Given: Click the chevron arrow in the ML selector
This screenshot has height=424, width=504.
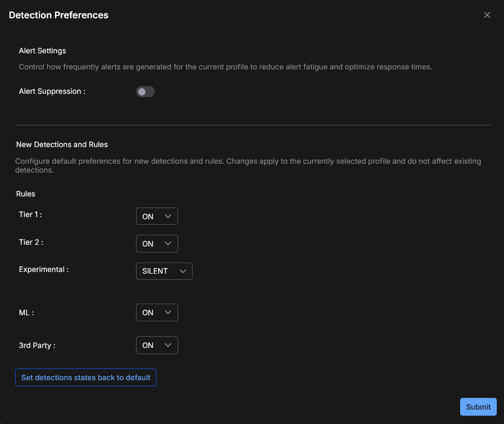Looking at the screenshot, I should [x=168, y=312].
